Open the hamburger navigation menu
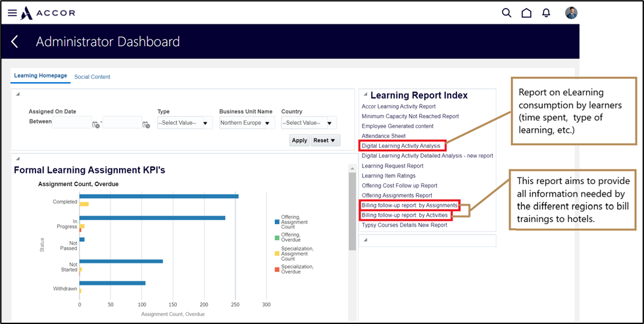 pyautogui.click(x=12, y=13)
